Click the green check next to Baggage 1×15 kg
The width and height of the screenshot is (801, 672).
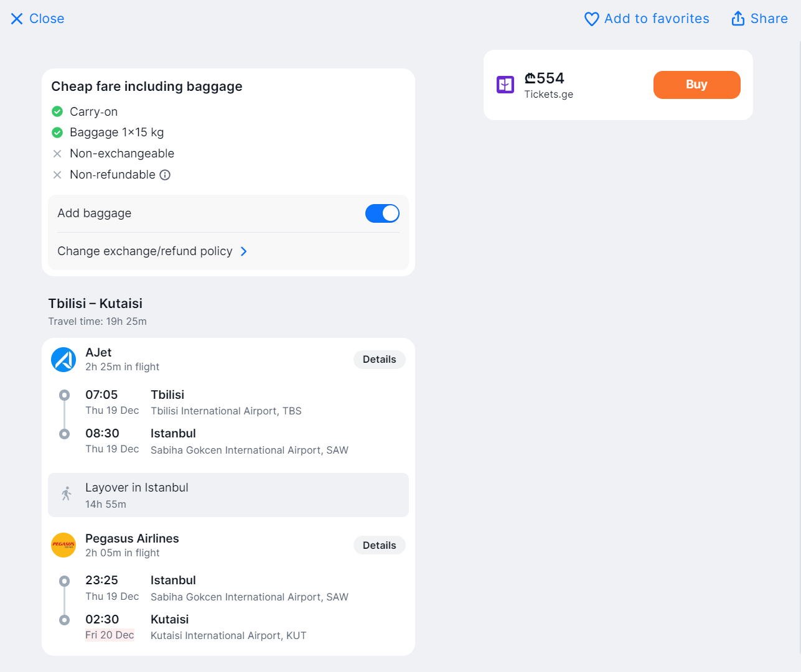click(57, 133)
